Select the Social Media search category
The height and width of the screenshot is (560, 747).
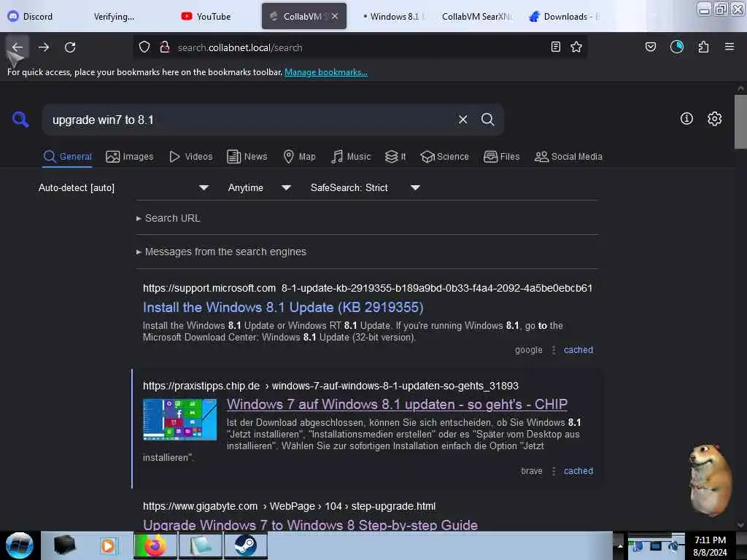tap(568, 157)
